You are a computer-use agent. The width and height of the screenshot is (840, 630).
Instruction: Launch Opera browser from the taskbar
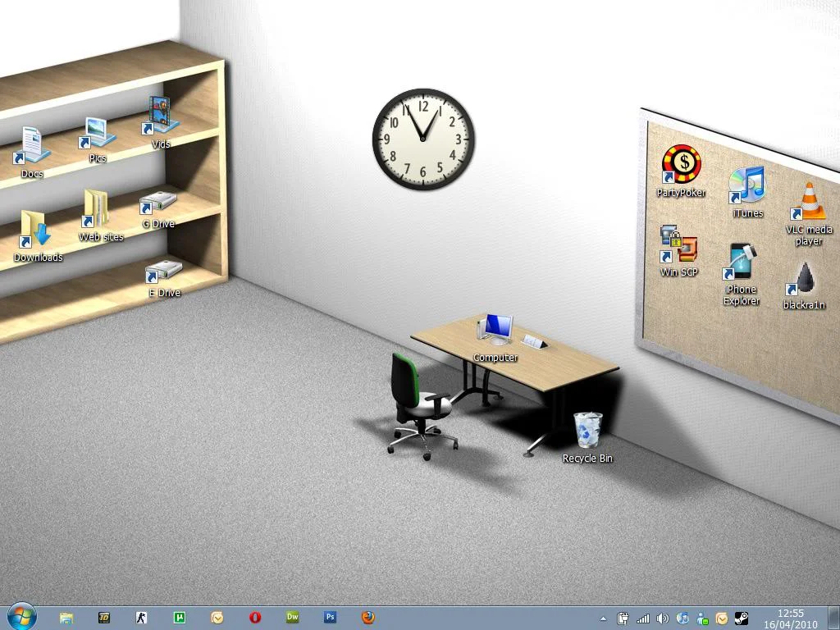point(255,618)
